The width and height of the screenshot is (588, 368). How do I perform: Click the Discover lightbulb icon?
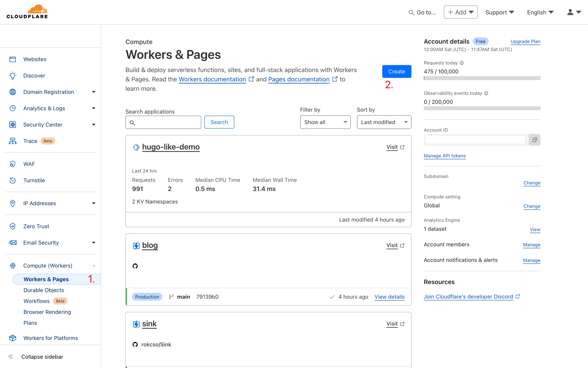13,76
